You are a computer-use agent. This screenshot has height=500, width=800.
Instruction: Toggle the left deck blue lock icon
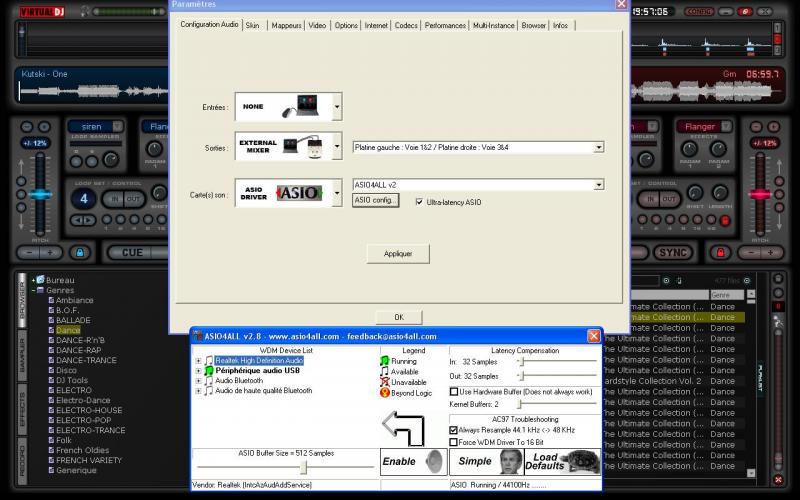(x=80, y=252)
